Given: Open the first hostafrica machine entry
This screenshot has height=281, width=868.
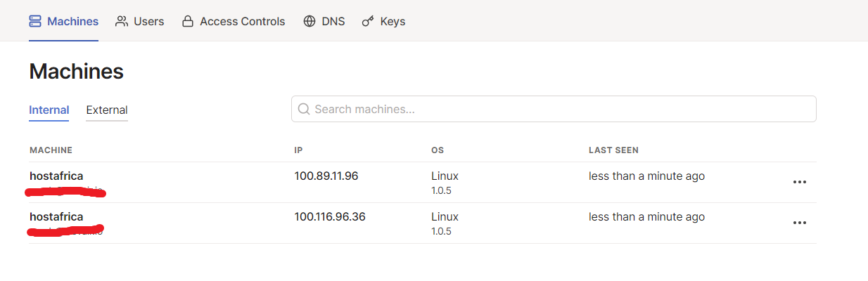Looking at the screenshot, I should tap(56, 176).
